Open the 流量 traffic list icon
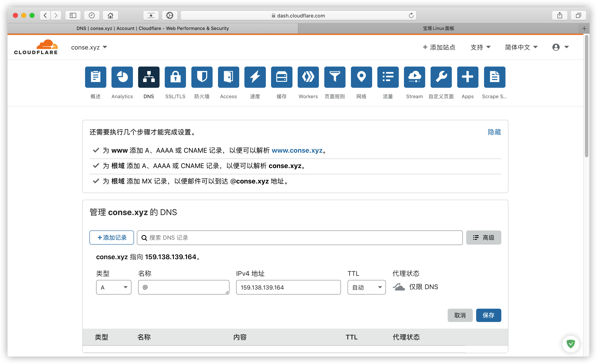 (x=388, y=77)
